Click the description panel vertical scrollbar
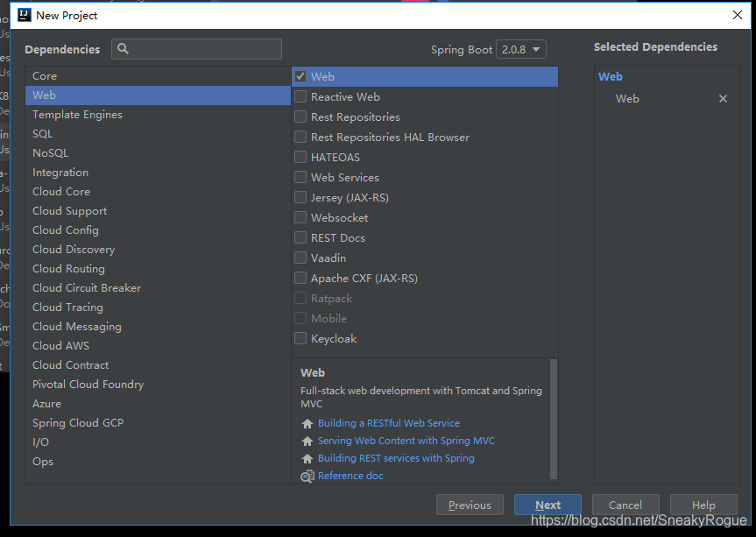This screenshot has height=537, width=756. pos(554,420)
